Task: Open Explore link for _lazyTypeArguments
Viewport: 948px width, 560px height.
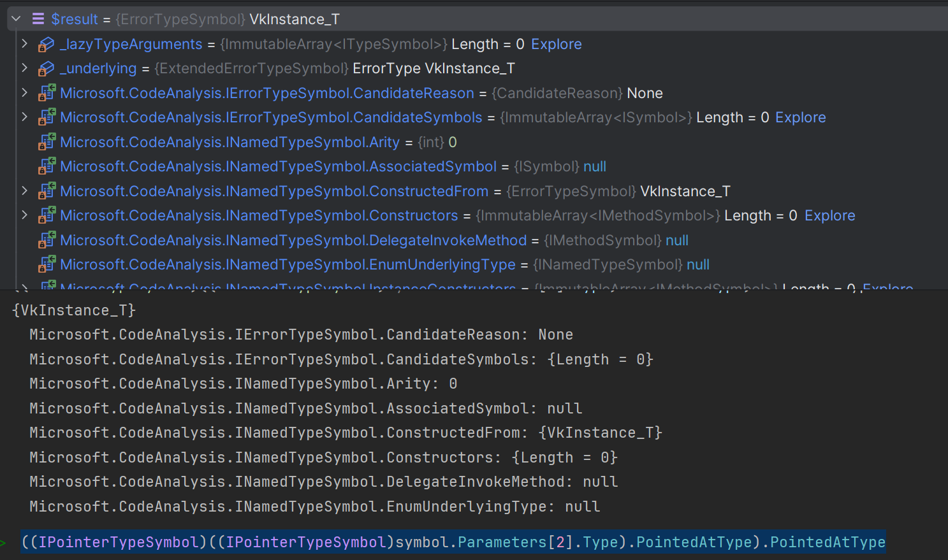Action: (x=557, y=44)
